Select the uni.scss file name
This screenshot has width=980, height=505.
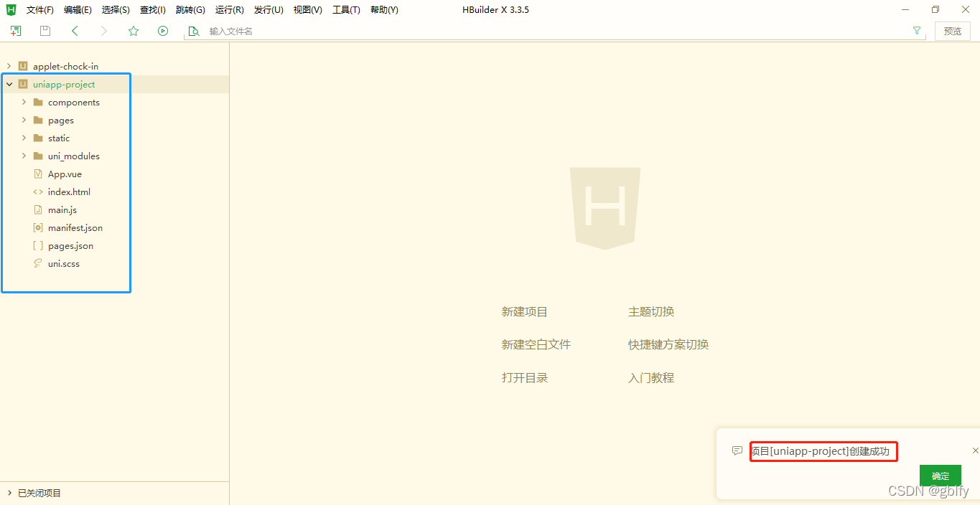[x=64, y=263]
